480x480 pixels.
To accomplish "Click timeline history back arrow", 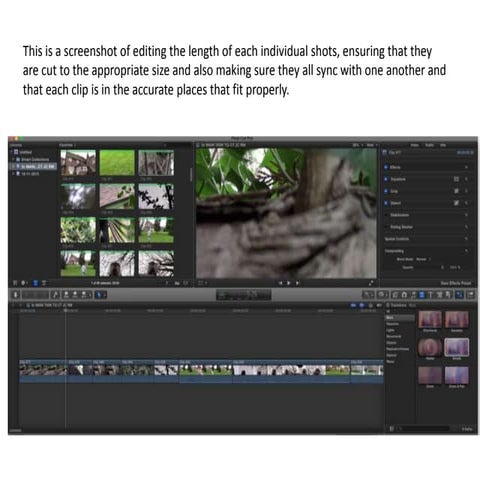I will point(13,305).
